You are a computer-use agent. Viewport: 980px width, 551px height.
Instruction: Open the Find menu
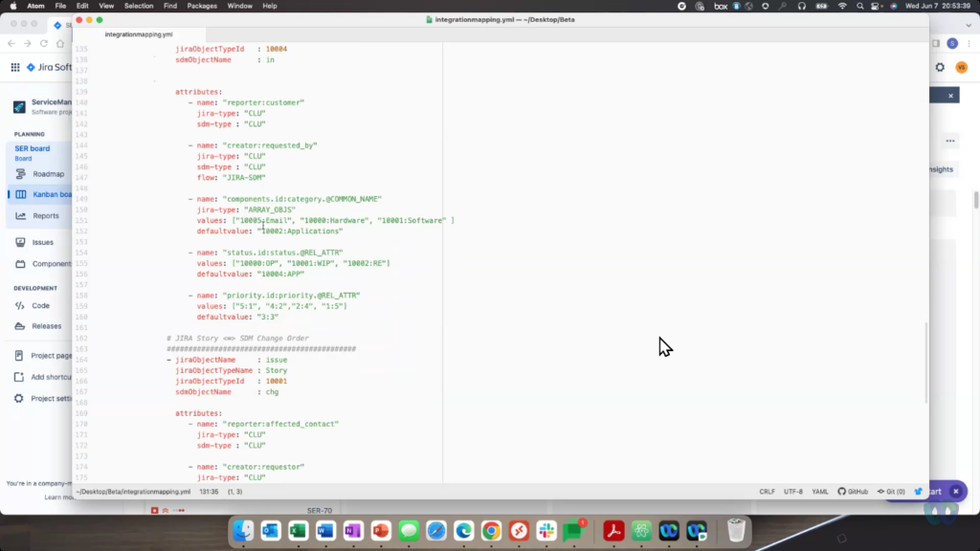tap(170, 6)
